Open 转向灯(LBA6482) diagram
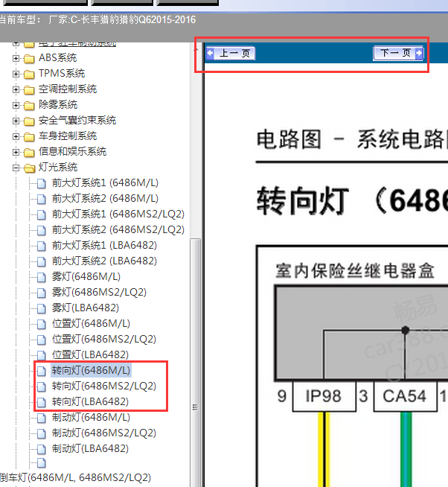The width and height of the screenshot is (448, 487). click(90, 402)
